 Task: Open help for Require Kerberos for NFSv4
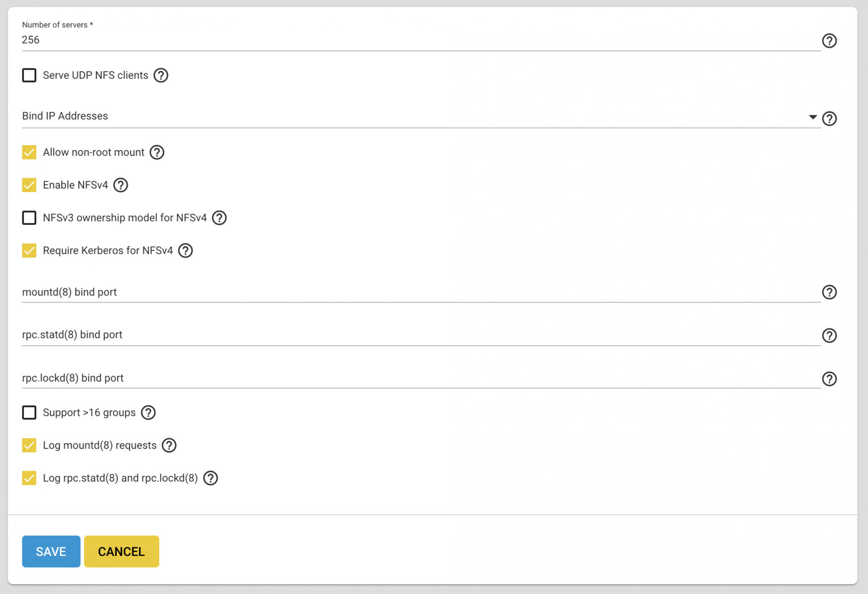(185, 250)
